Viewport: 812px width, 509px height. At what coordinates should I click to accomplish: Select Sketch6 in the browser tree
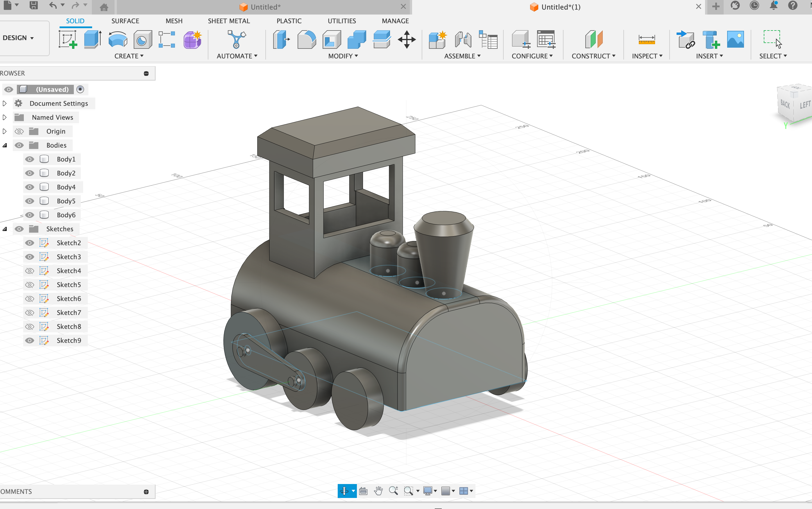click(x=69, y=299)
